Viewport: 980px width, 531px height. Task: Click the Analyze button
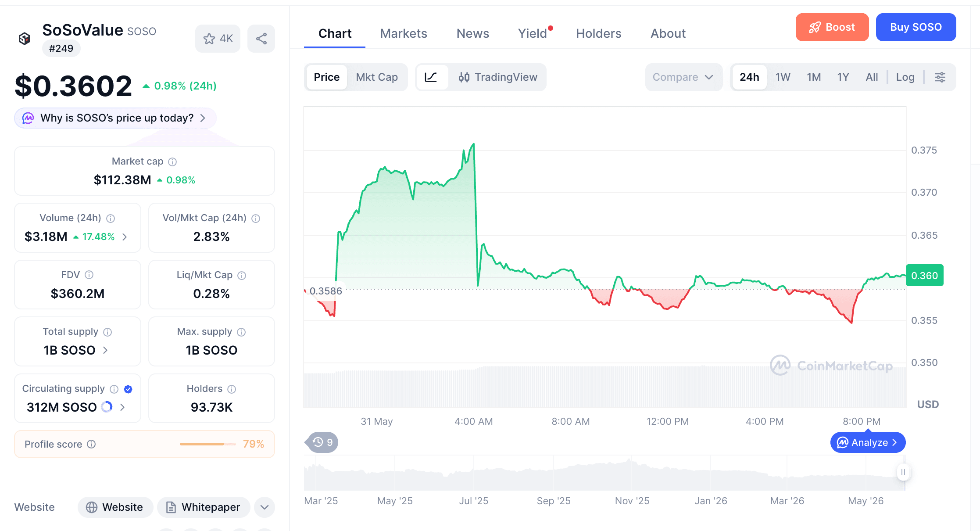(x=868, y=442)
